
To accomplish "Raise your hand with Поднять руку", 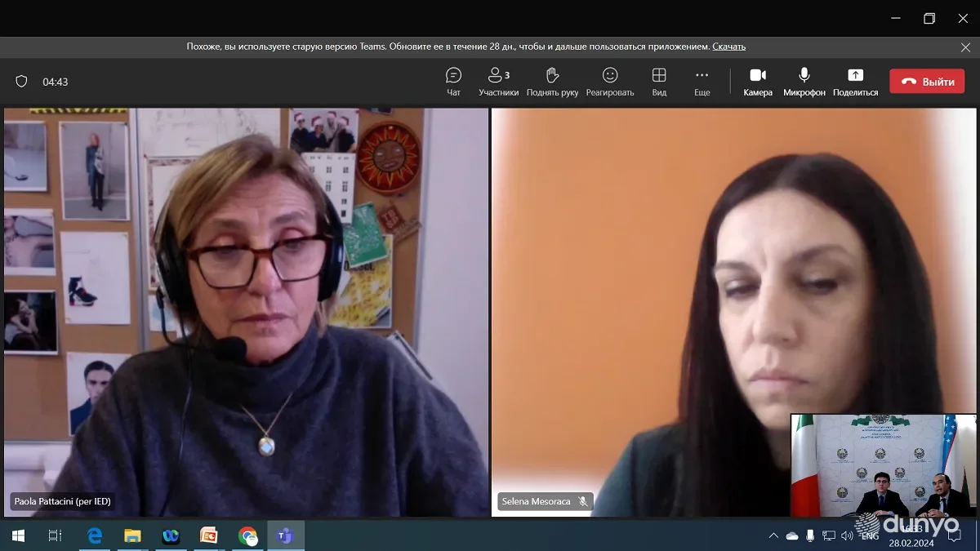I will pyautogui.click(x=552, y=82).
